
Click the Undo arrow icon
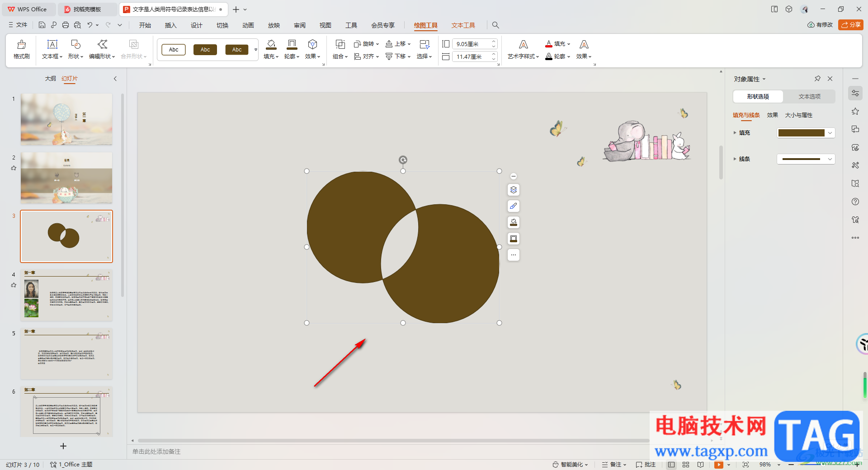tap(90, 25)
